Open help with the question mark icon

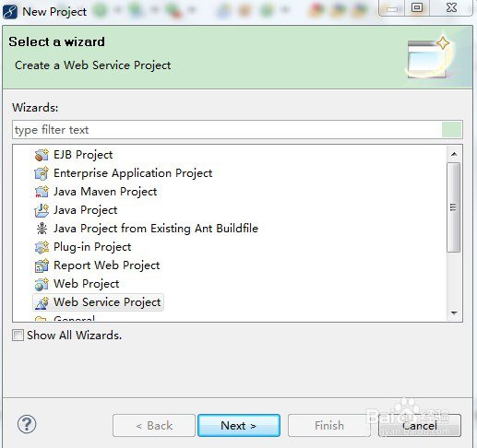click(x=27, y=424)
